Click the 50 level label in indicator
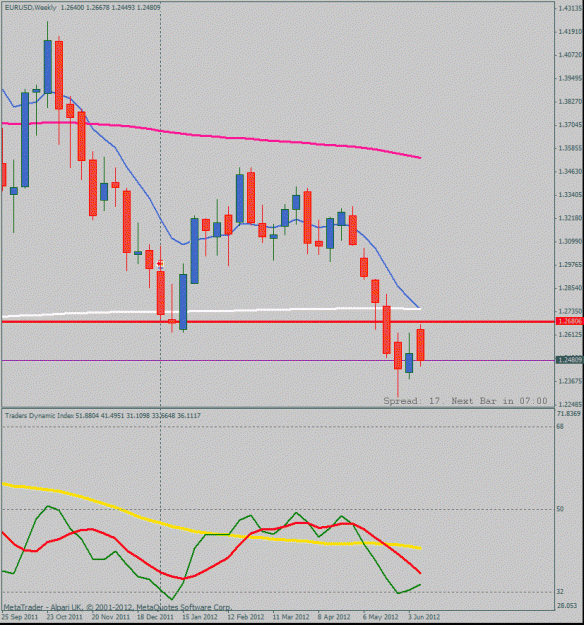584x625 pixels. pyautogui.click(x=560, y=509)
